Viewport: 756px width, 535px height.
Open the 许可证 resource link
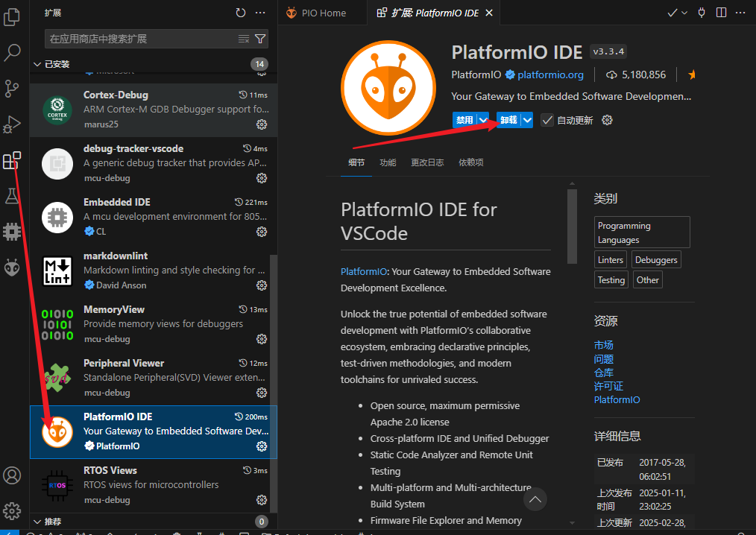tap(608, 386)
